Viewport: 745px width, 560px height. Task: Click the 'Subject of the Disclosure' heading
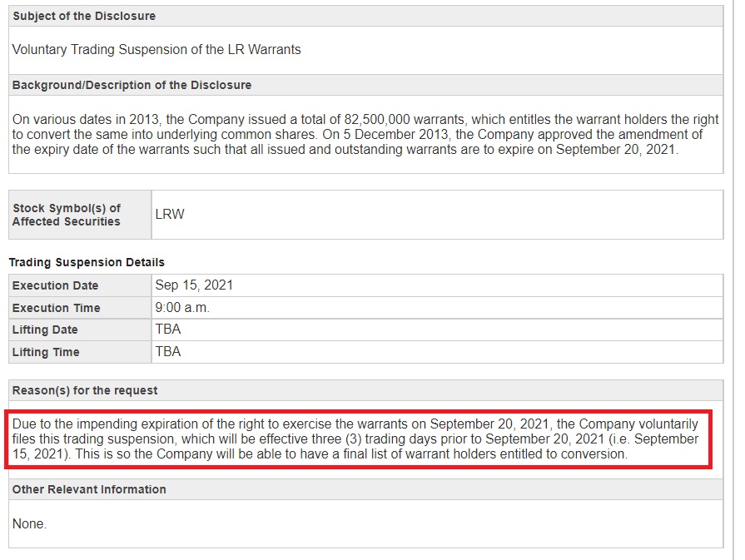[84, 16]
